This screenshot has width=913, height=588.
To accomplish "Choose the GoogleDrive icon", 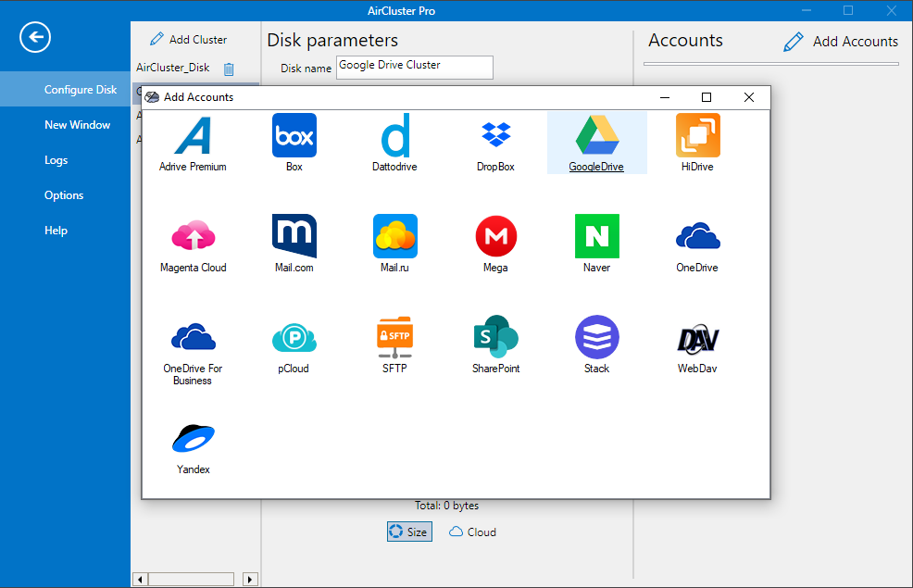I will (x=597, y=135).
